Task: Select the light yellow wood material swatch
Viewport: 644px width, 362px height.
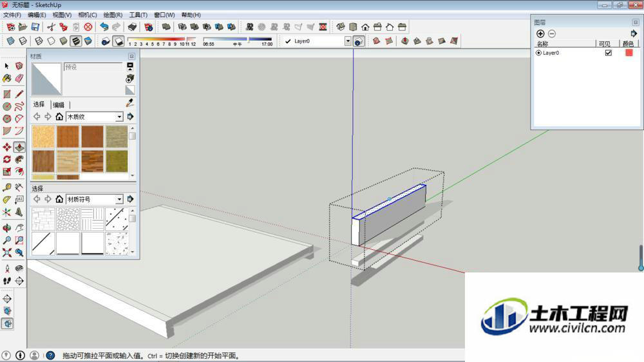Action: 43,137
